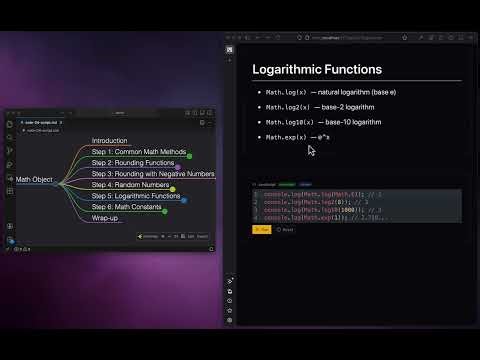
Task: Click code line 2 with Math.log2(8)
Action: click(x=316, y=202)
